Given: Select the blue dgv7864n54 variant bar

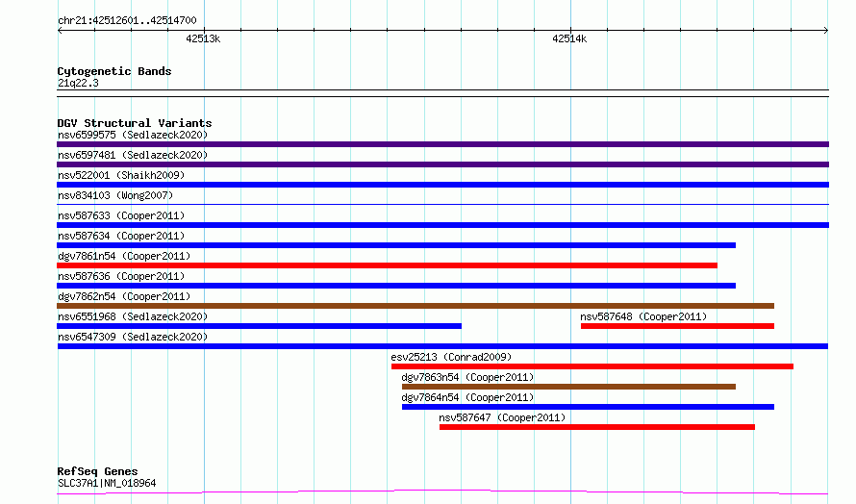Looking at the screenshot, I should pyautogui.click(x=588, y=407).
